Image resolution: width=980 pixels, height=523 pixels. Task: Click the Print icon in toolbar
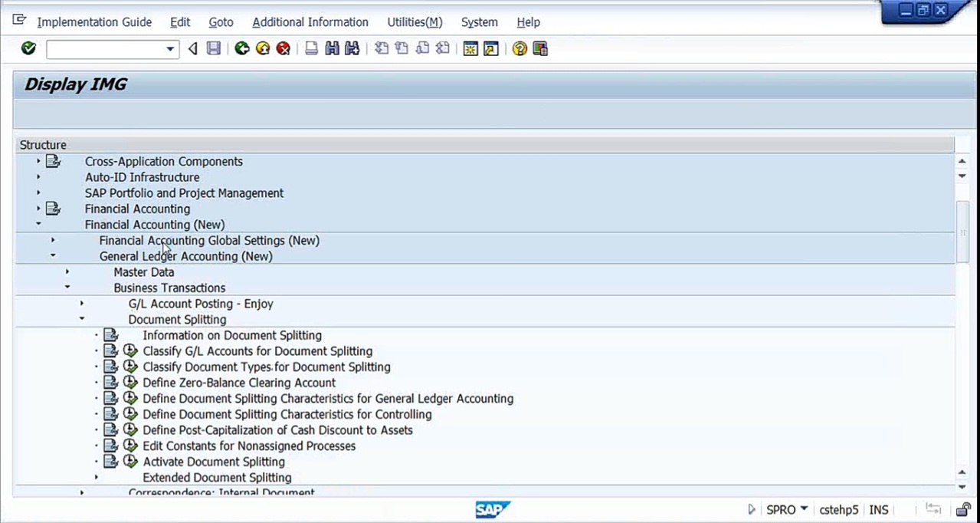click(x=311, y=48)
